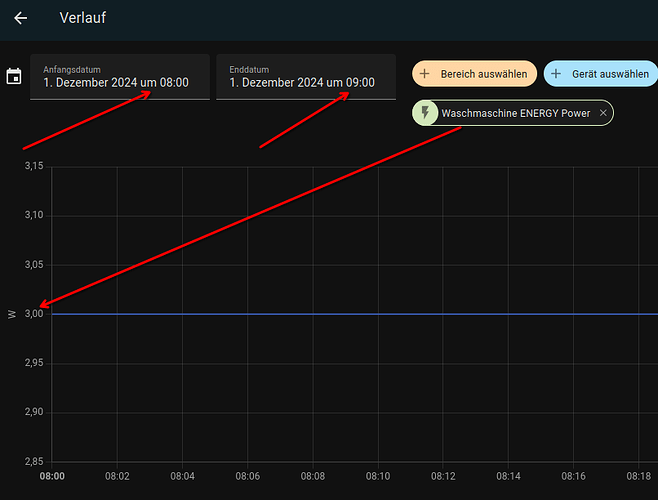Viewport: 658px width, 500px height.
Task: Click the blue power line in chart
Action: [355, 314]
